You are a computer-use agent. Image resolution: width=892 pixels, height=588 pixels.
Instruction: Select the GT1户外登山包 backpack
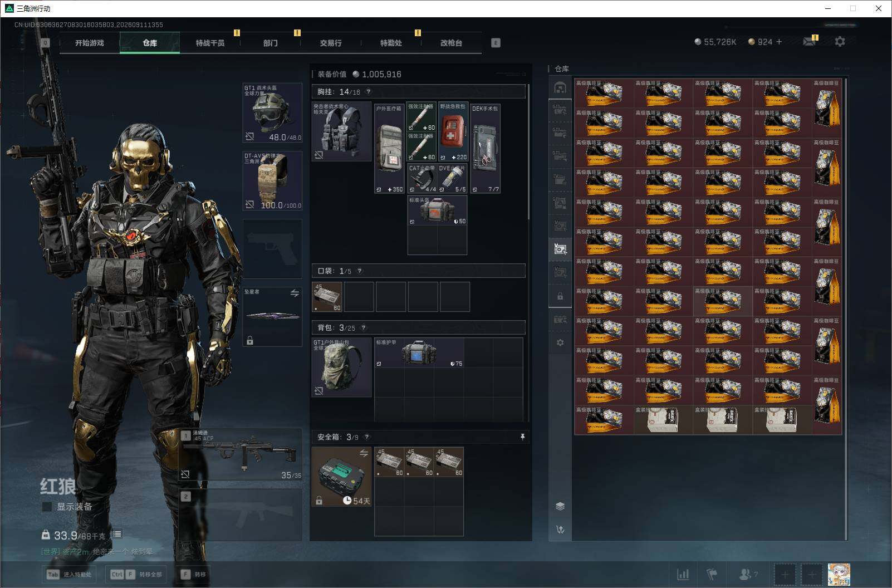pyautogui.click(x=341, y=367)
